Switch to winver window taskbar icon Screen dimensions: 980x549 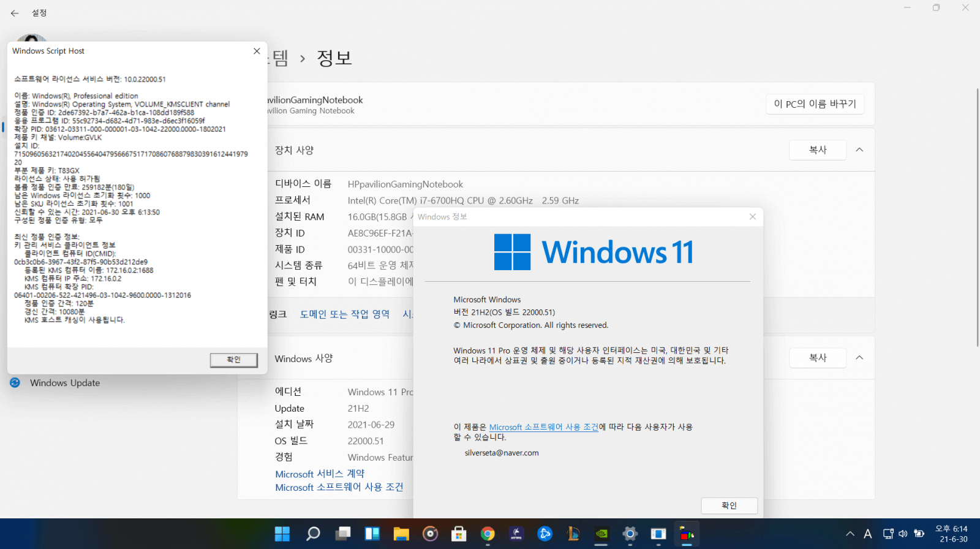658,534
